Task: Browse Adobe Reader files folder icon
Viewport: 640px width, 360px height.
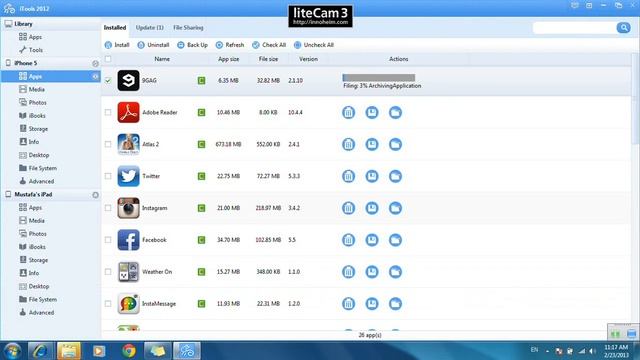Action: (395, 112)
